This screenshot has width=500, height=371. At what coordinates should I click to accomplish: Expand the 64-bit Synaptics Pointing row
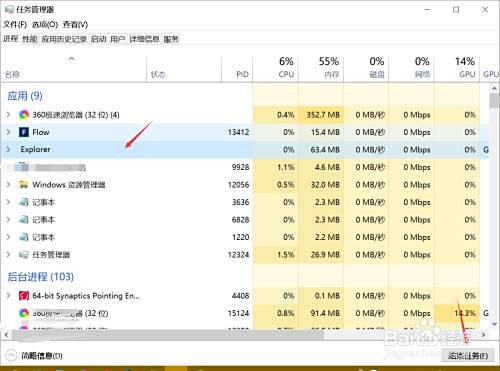[x=9, y=295]
